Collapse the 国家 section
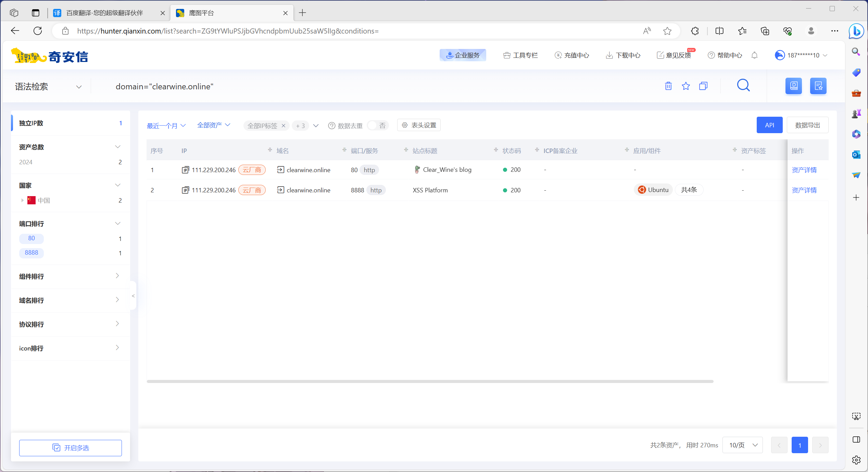 point(117,185)
